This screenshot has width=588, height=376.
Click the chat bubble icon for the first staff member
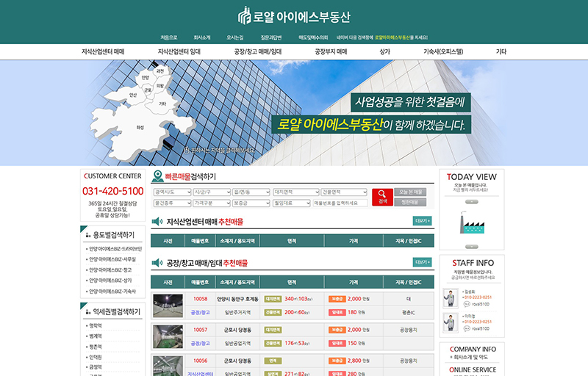pyautogui.click(x=467, y=304)
